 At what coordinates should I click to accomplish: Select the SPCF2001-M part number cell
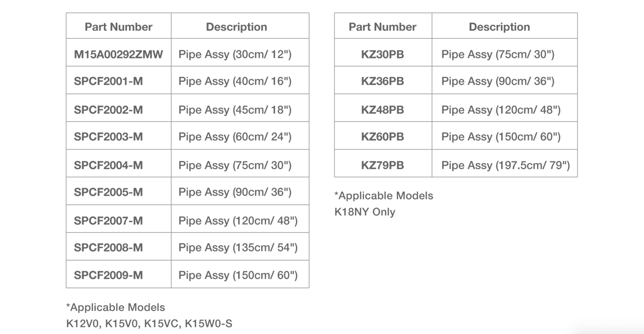pos(108,81)
